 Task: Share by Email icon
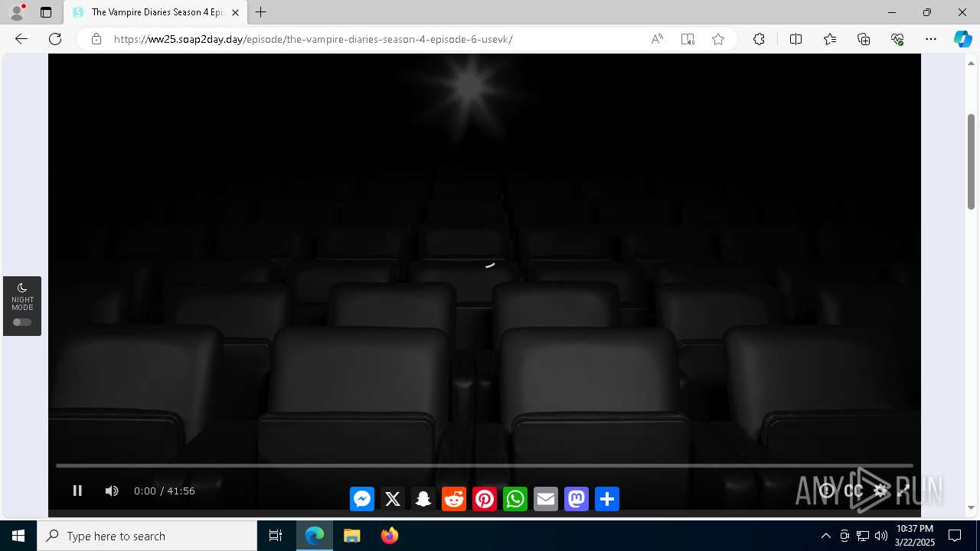(546, 499)
